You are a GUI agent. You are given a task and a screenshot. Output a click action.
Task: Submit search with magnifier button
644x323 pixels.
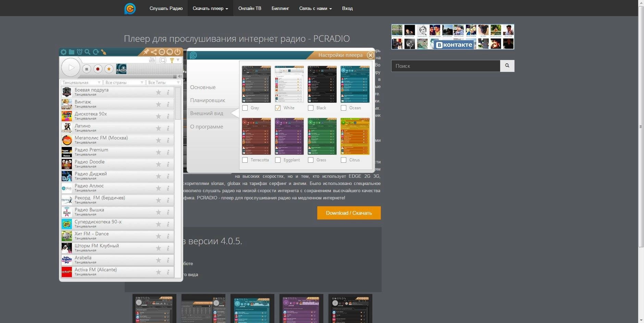pyautogui.click(x=507, y=66)
